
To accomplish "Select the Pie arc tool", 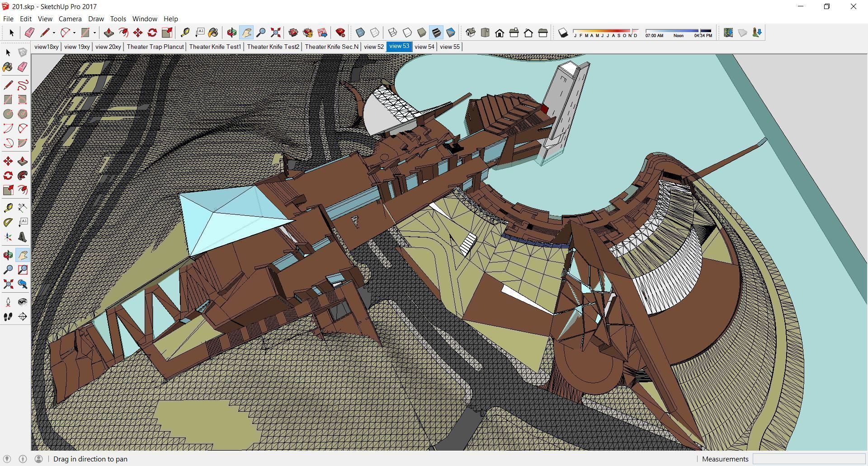I will coord(23,143).
